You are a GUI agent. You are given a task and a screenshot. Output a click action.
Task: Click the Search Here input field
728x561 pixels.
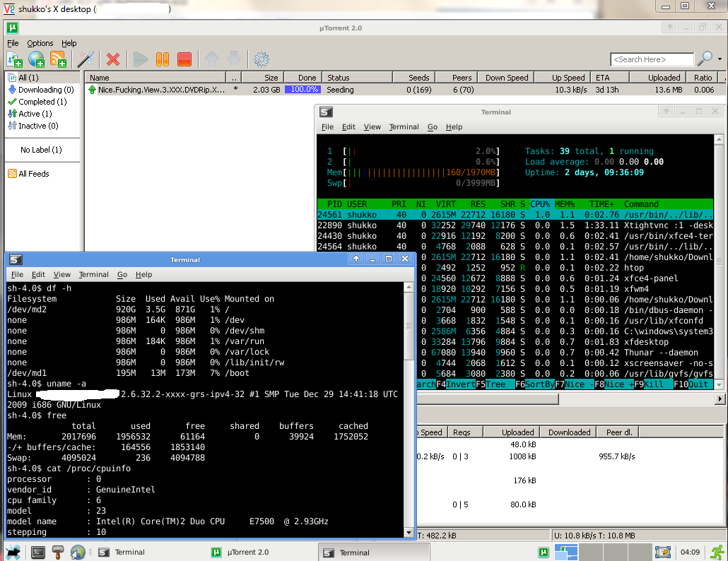coord(652,59)
